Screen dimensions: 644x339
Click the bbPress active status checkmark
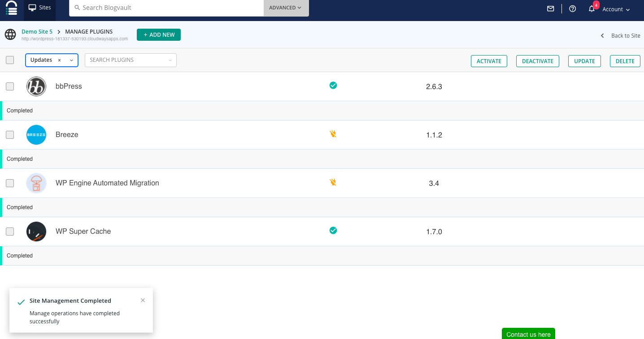click(333, 85)
